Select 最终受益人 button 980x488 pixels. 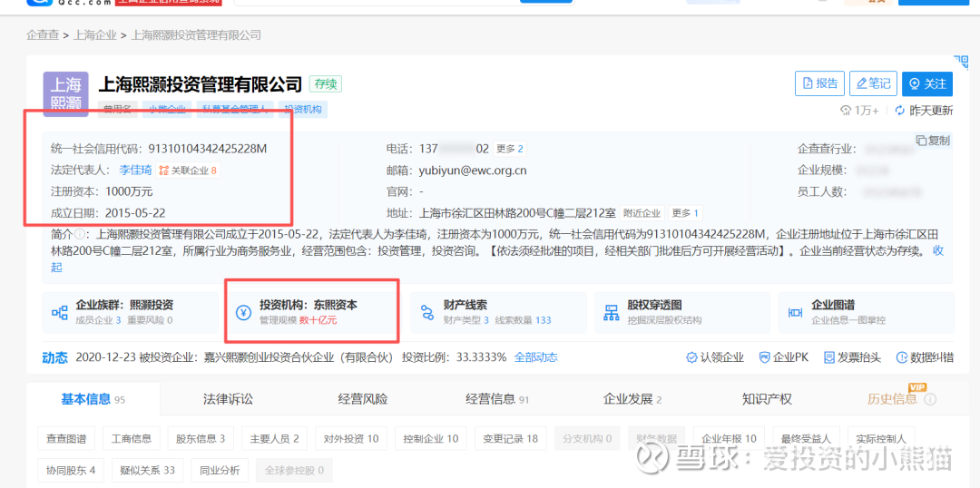[807, 439]
